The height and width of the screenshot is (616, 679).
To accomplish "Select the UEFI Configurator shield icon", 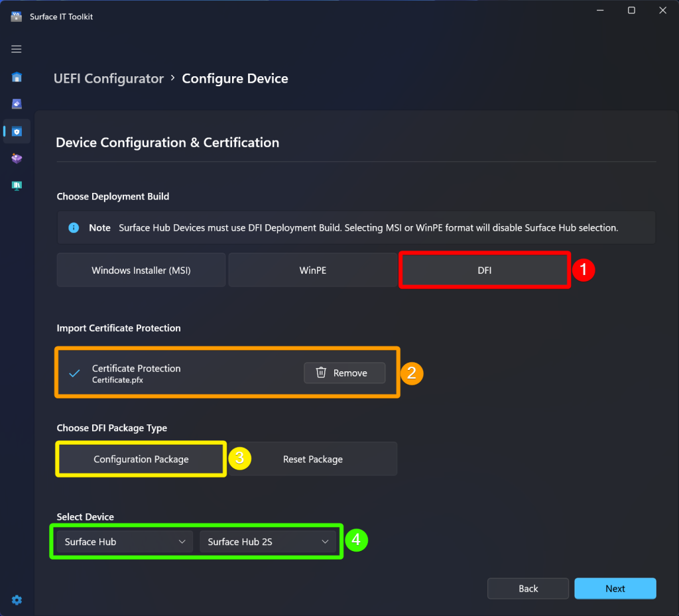I will pos(17,131).
